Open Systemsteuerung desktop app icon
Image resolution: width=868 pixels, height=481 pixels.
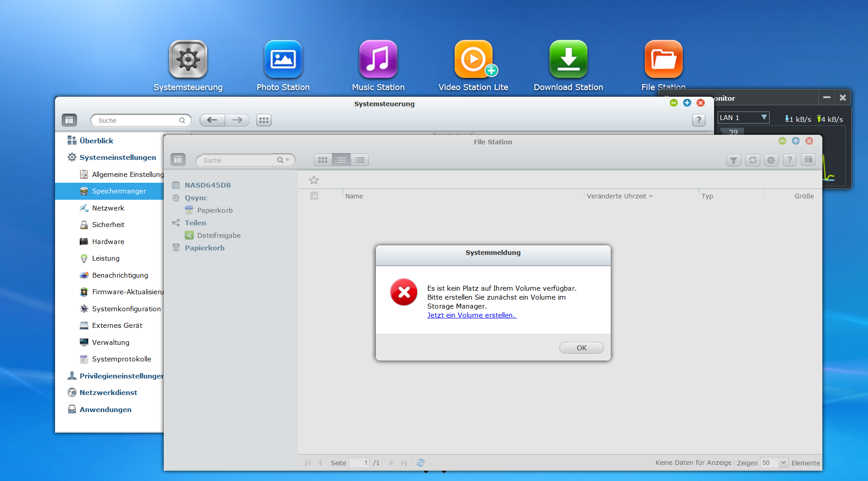(x=188, y=59)
